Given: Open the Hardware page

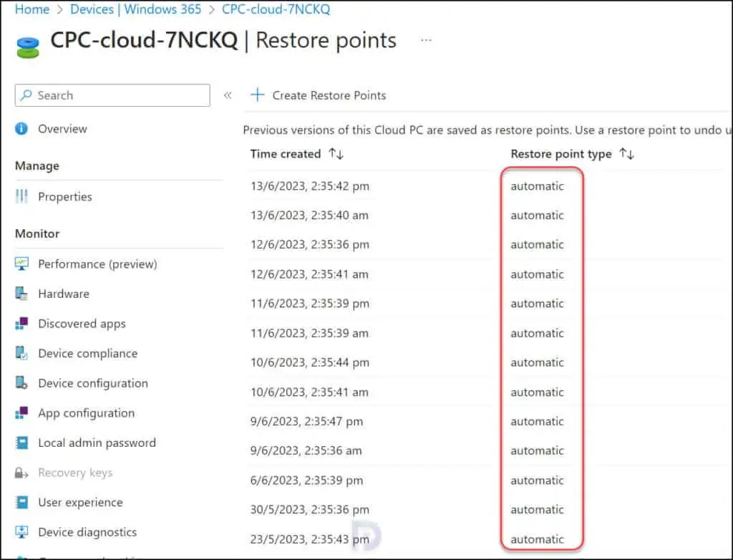Looking at the screenshot, I should [64, 294].
